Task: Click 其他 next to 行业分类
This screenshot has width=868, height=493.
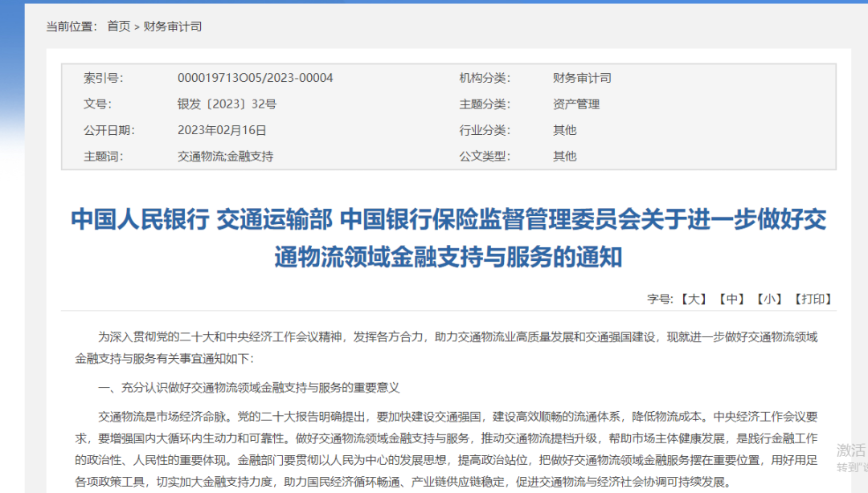Action: 564,129
